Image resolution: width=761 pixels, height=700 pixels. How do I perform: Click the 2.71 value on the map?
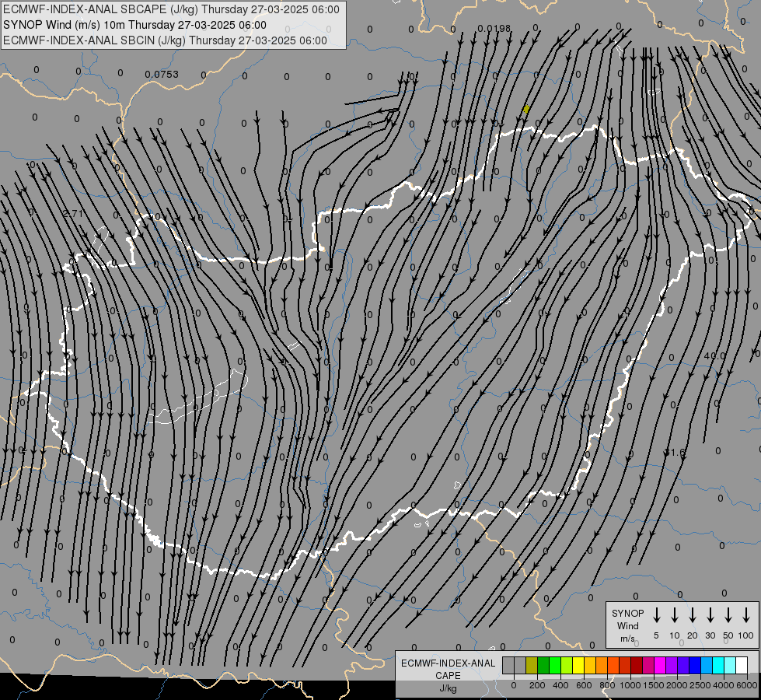(73, 213)
